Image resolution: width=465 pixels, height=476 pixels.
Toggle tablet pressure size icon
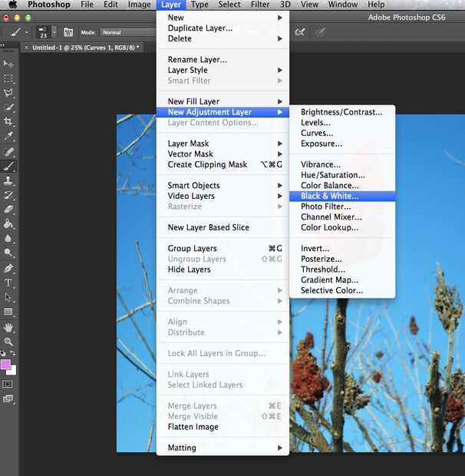pos(320,32)
